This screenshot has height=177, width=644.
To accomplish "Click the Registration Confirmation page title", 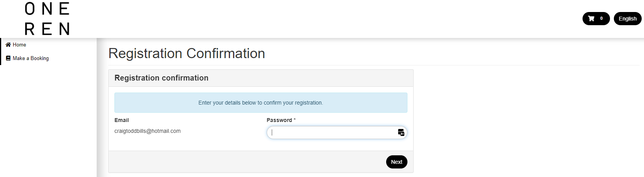I will click(187, 53).
